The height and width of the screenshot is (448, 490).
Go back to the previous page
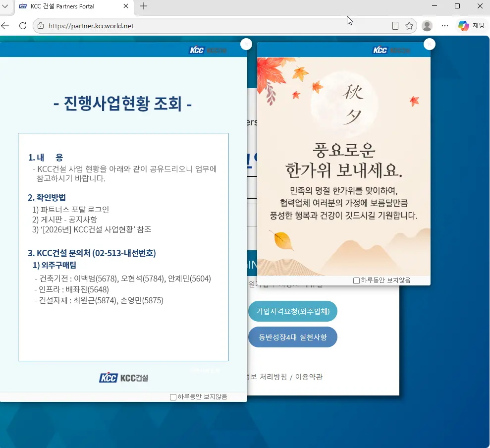click(x=5, y=26)
